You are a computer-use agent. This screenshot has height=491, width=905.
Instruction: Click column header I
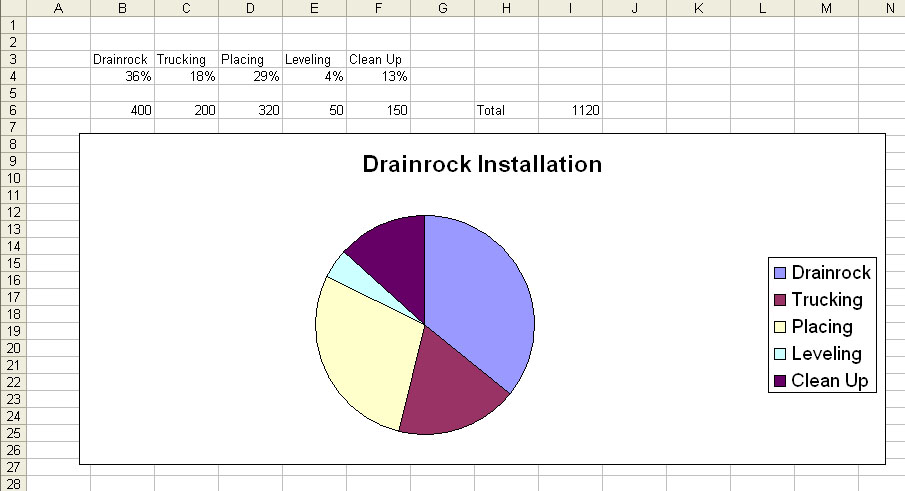(x=570, y=8)
